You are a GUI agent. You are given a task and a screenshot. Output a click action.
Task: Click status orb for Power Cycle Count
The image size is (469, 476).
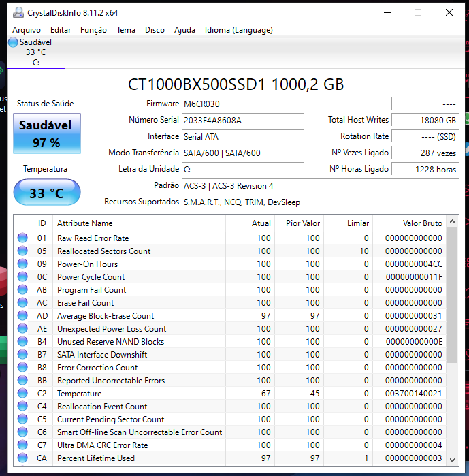point(22,276)
